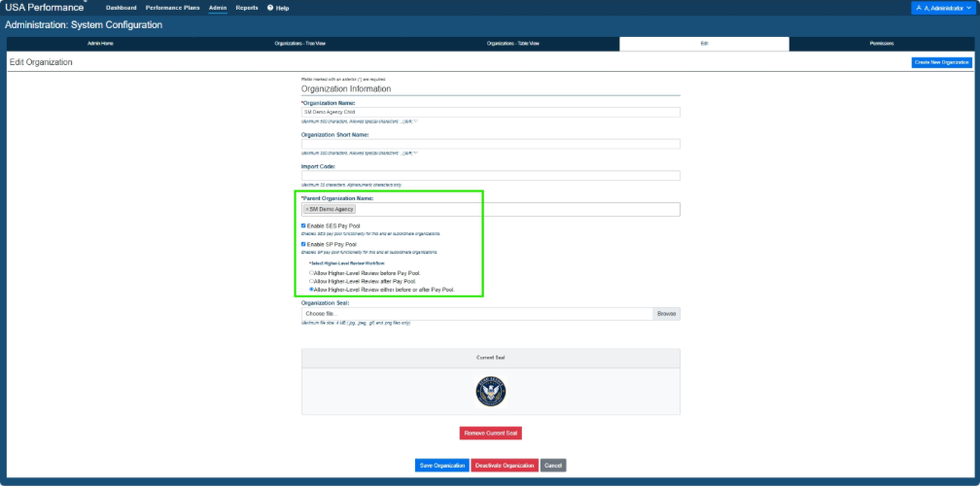Switch to Organizations - Tree View tab
The width and height of the screenshot is (980, 487).
pyautogui.click(x=300, y=44)
